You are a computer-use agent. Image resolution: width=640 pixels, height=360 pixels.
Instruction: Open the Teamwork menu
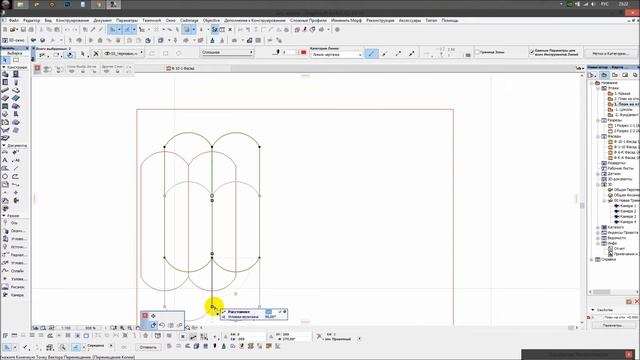[x=151, y=20]
